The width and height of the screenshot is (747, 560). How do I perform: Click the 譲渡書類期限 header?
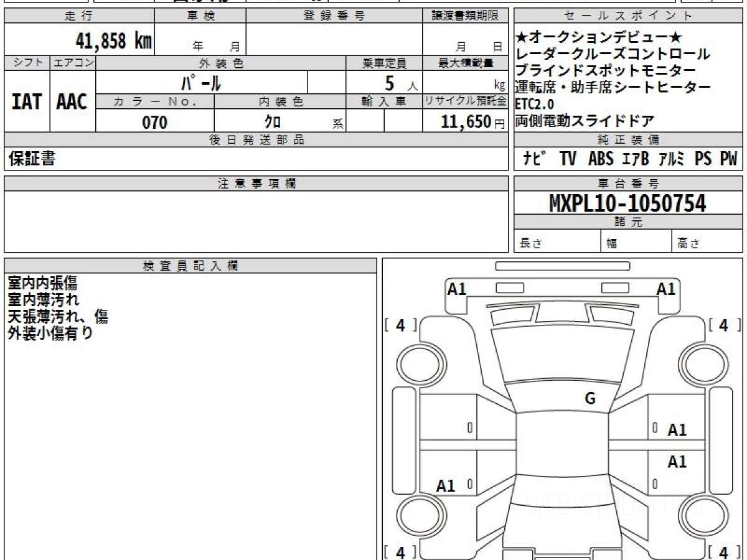[466, 16]
